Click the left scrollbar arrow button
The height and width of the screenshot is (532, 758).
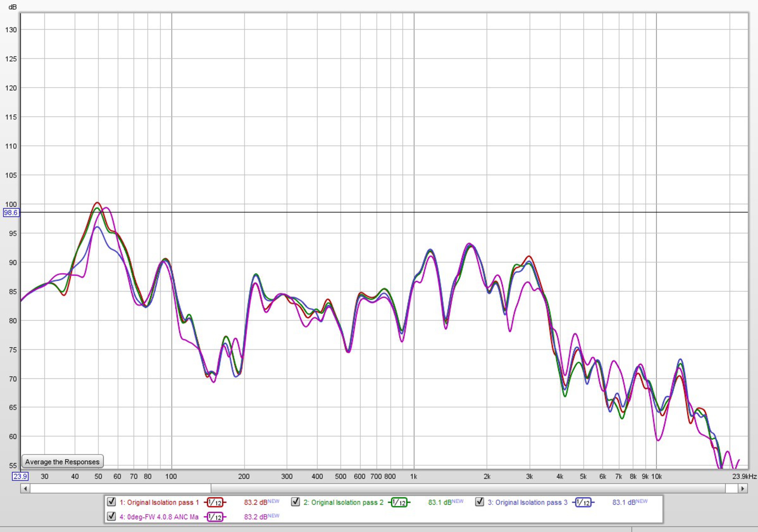tap(25, 488)
